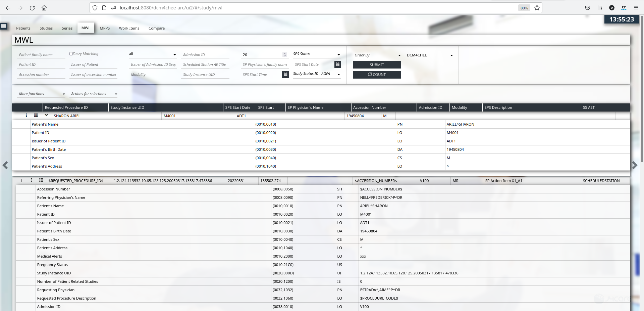Open the calendar picker for SPS Start Date
The height and width of the screenshot is (311, 644).
338,64
